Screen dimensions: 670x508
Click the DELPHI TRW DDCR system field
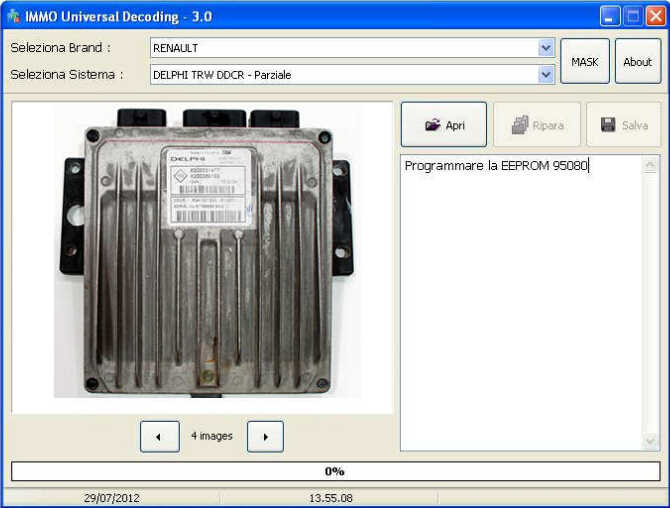point(353,75)
